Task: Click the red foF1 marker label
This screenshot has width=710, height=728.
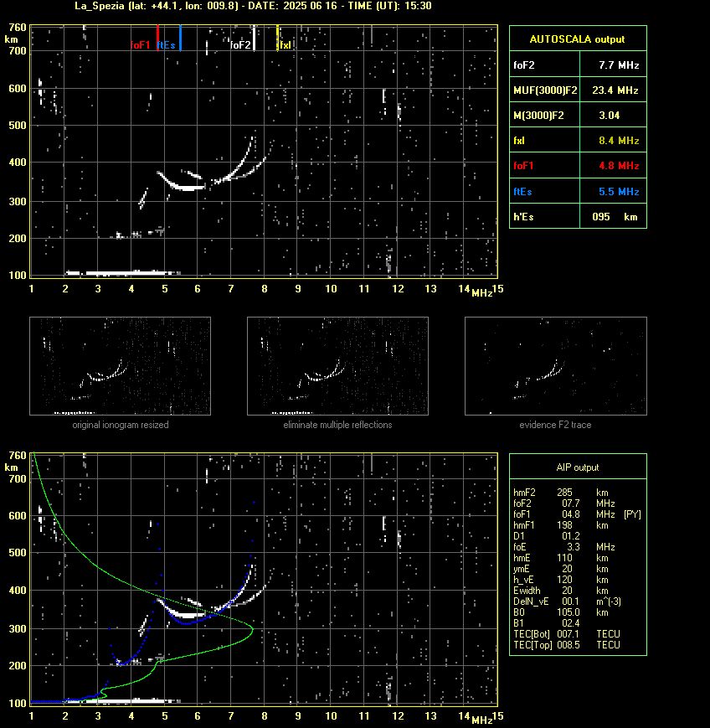Action: pos(140,45)
